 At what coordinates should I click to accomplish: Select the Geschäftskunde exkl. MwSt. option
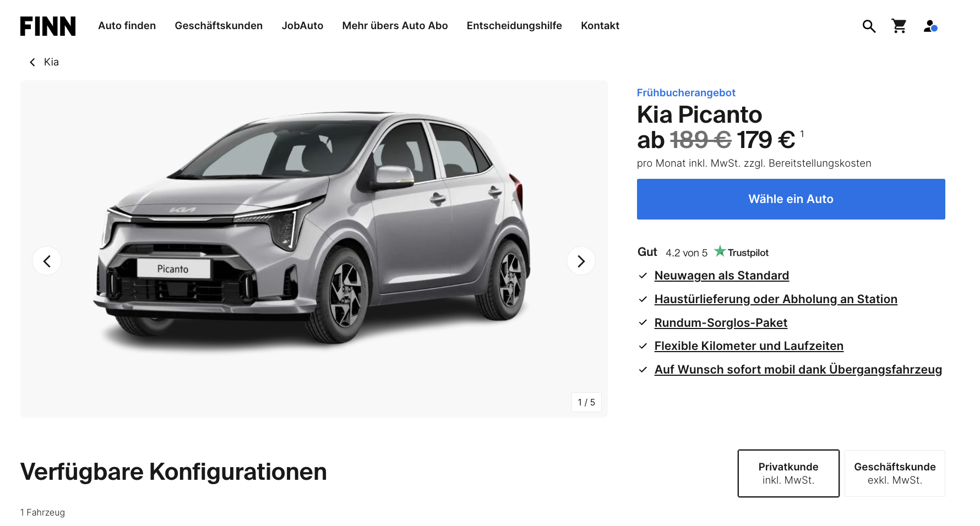point(895,473)
